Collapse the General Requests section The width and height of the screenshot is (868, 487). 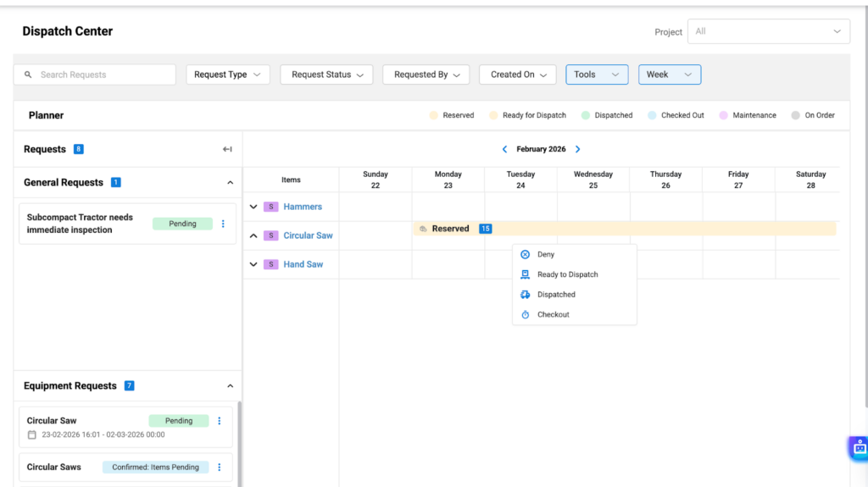click(230, 182)
